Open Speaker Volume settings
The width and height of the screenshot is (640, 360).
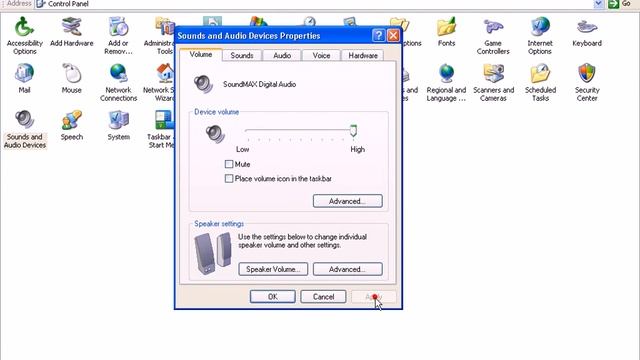pos(273,269)
